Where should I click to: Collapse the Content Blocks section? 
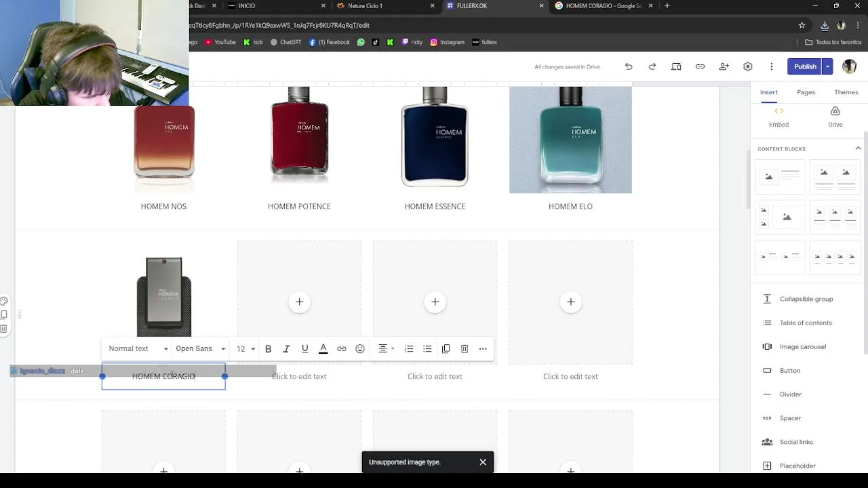(x=858, y=148)
